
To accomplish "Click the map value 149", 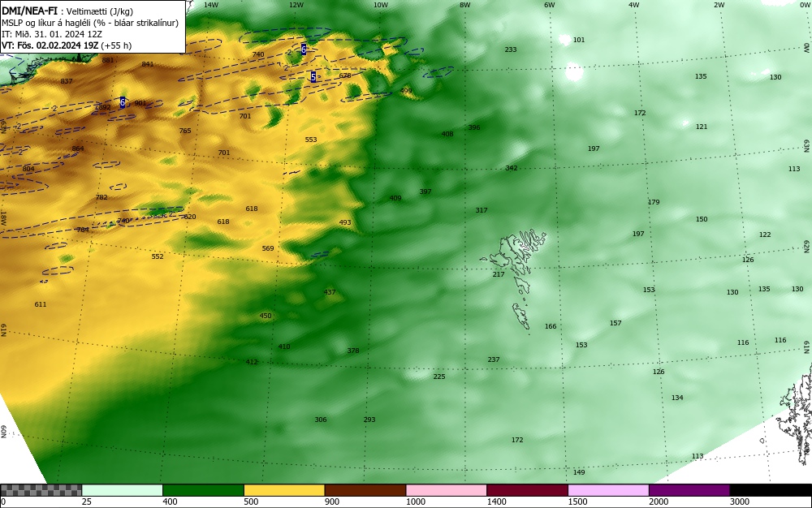I will [x=579, y=472].
